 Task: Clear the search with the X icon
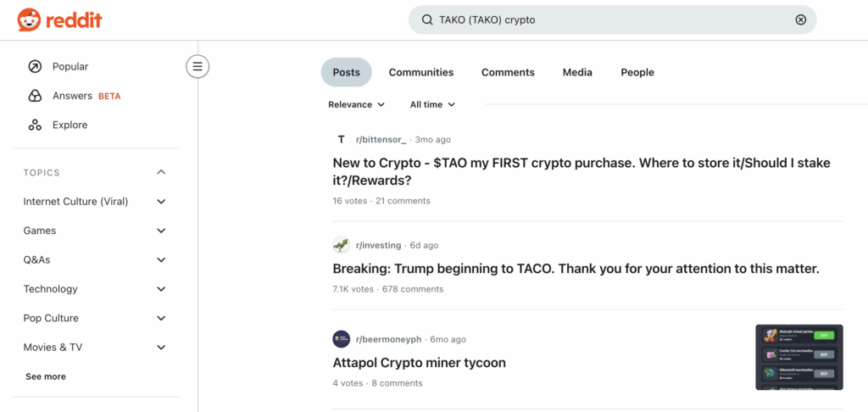800,19
